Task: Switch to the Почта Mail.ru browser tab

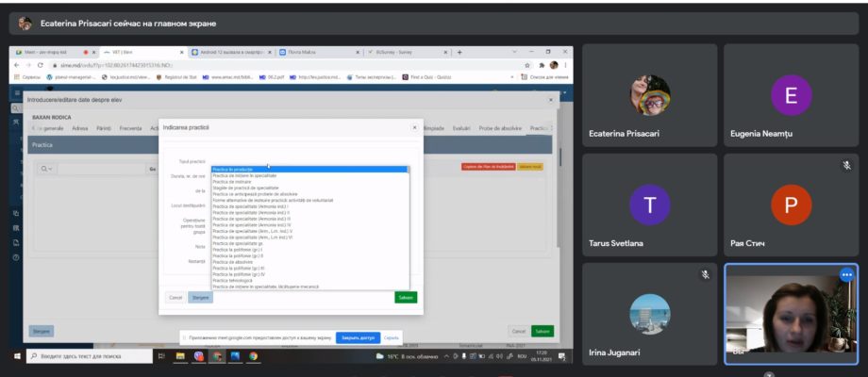Action: pos(318,52)
